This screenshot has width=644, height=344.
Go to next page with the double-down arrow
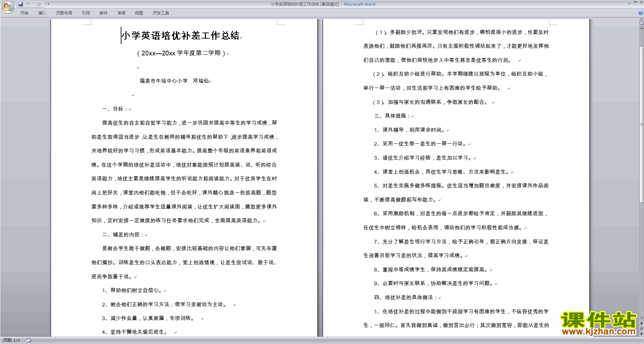(x=641, y=334)
